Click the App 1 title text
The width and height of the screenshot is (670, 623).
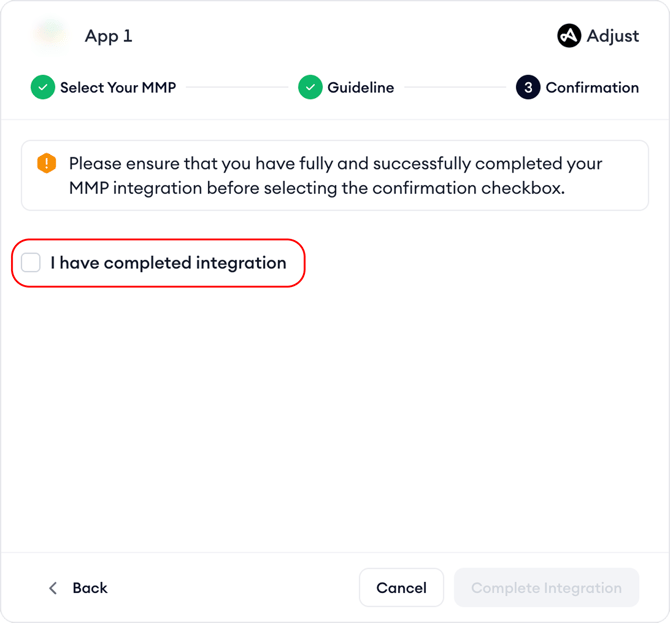pos(108,36)
